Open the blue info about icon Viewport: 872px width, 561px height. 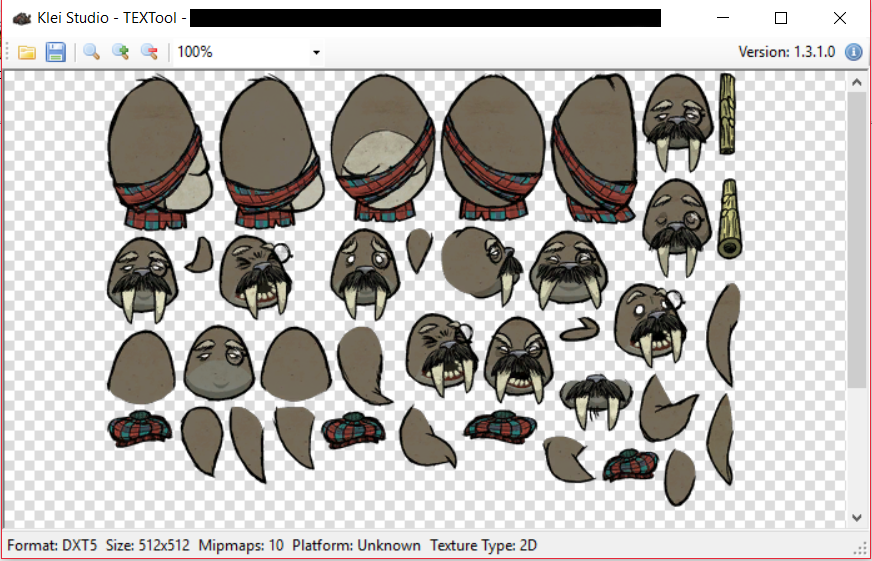854,52
